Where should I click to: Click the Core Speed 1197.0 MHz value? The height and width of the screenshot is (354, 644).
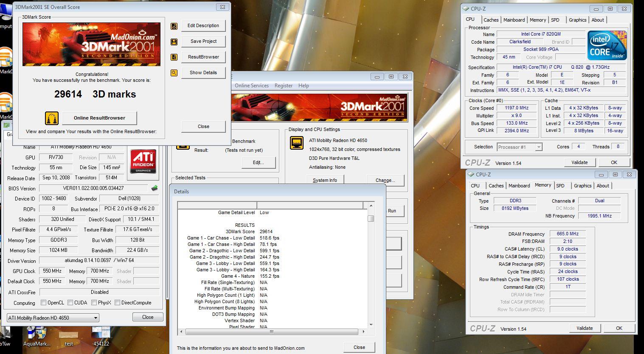[516, 108]
